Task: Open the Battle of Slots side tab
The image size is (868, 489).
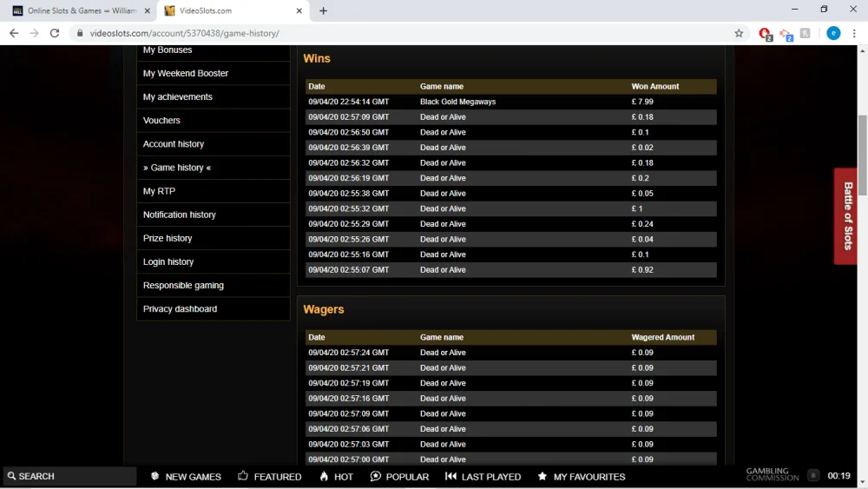Action: (846, 216)
